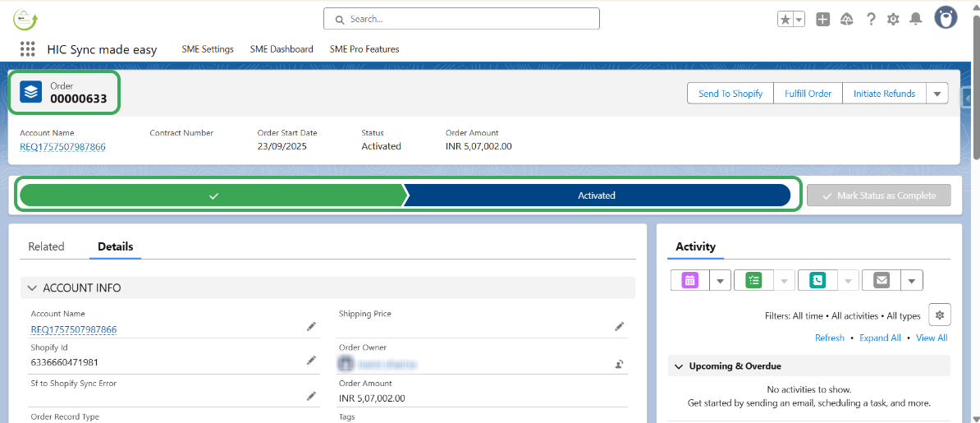Open the Help question mark icon
The height and width of the screenshot is (423, 980).
pos(871,20)
